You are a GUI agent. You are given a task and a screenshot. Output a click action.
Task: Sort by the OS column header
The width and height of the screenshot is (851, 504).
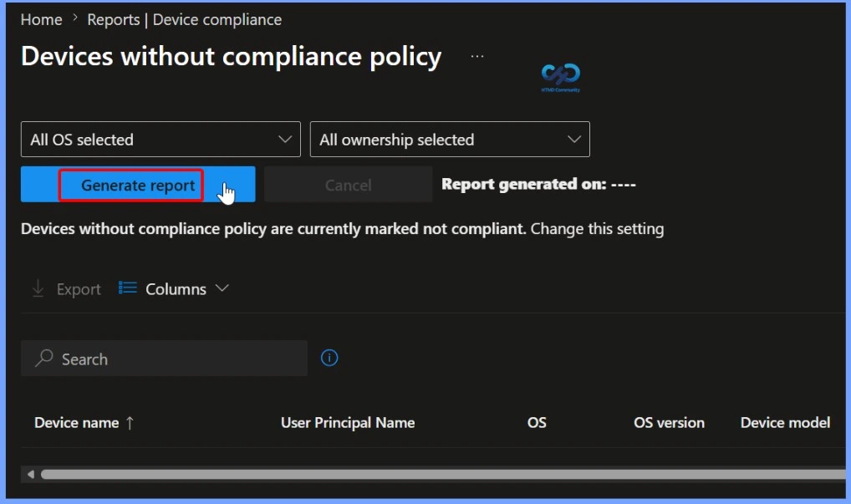point(537,423)
